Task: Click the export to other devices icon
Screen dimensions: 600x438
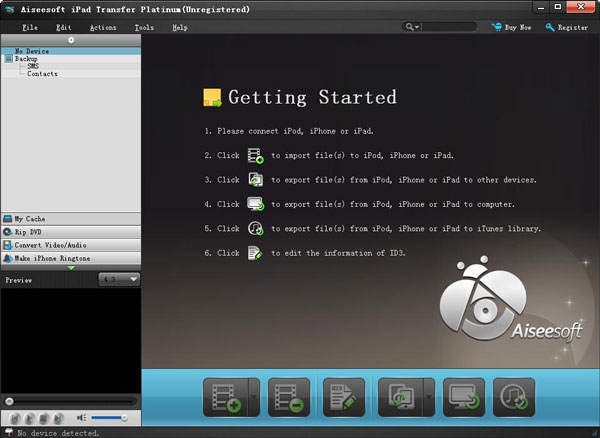Action: [x=399, y=397]
